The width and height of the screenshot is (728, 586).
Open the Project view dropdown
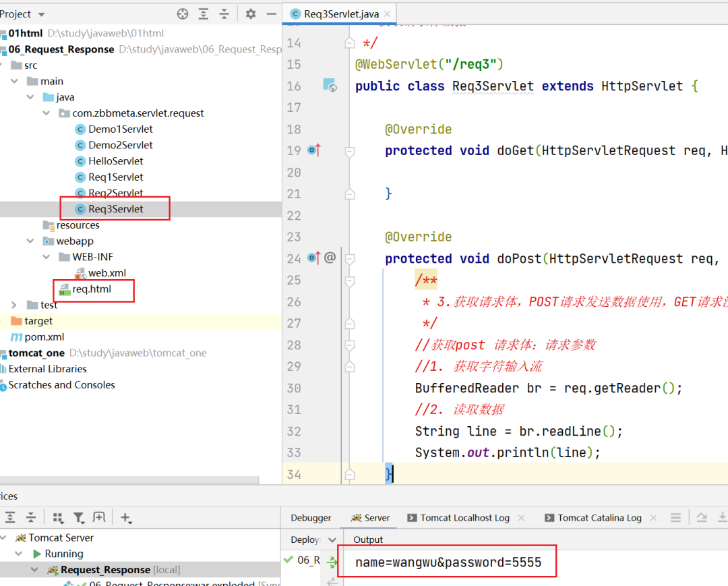(x=40, y=14)
